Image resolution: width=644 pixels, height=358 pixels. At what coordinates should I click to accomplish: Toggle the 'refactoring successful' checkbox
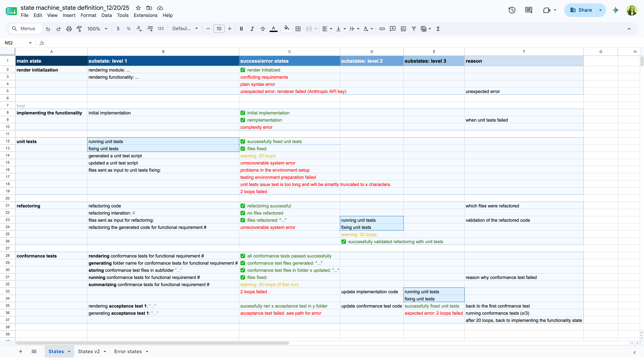point(243,206)
